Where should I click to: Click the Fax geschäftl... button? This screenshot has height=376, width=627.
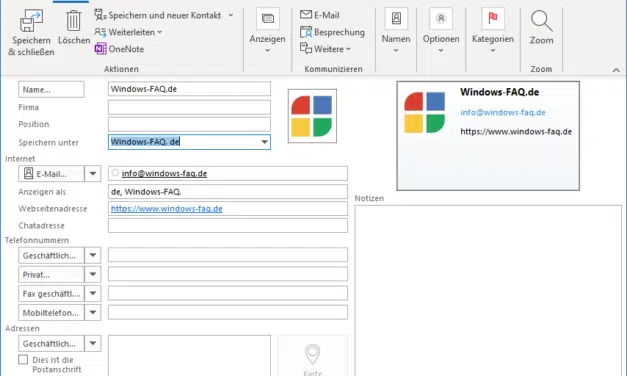point(51,294)
